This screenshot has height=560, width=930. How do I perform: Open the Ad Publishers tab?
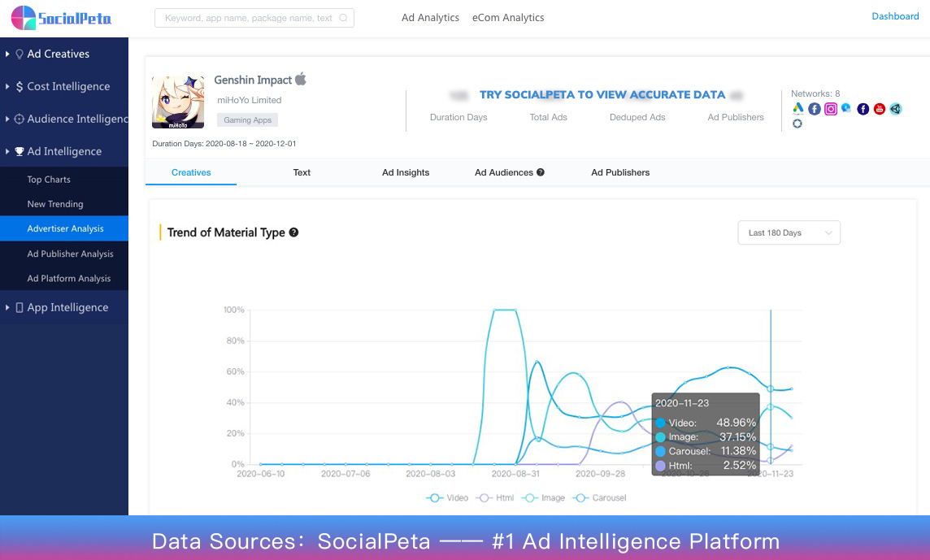click(620, 172)
